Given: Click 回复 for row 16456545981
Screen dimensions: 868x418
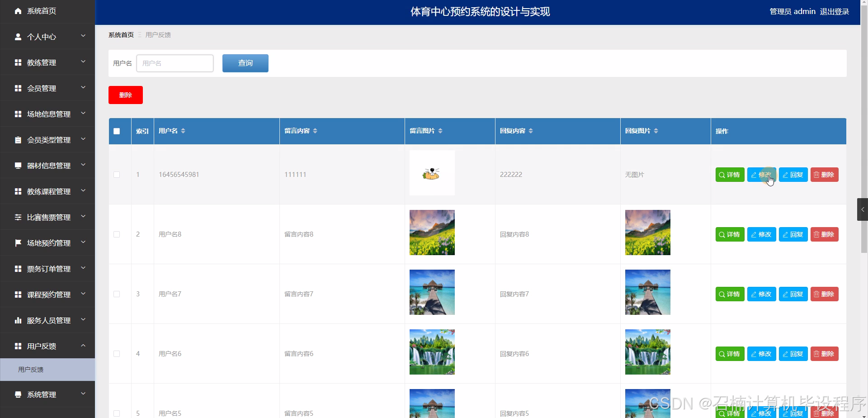Looking at the screenshot, I should click(x=793, y=175).
